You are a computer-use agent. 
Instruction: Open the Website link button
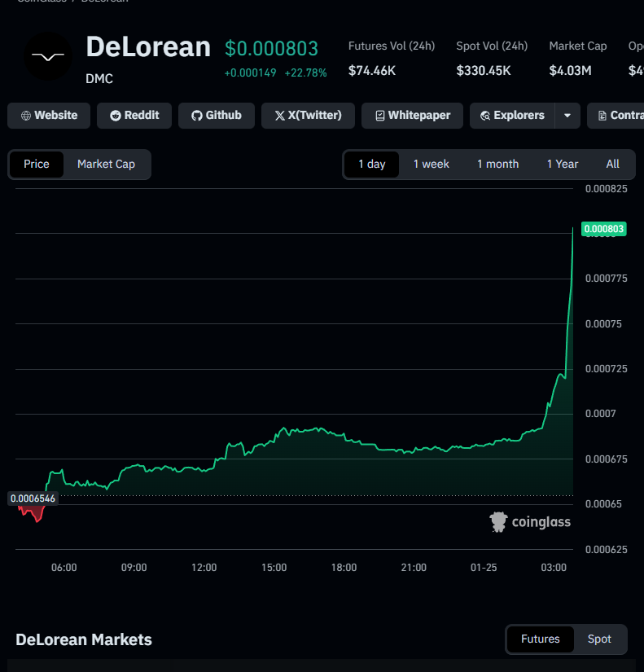point(49,116)
